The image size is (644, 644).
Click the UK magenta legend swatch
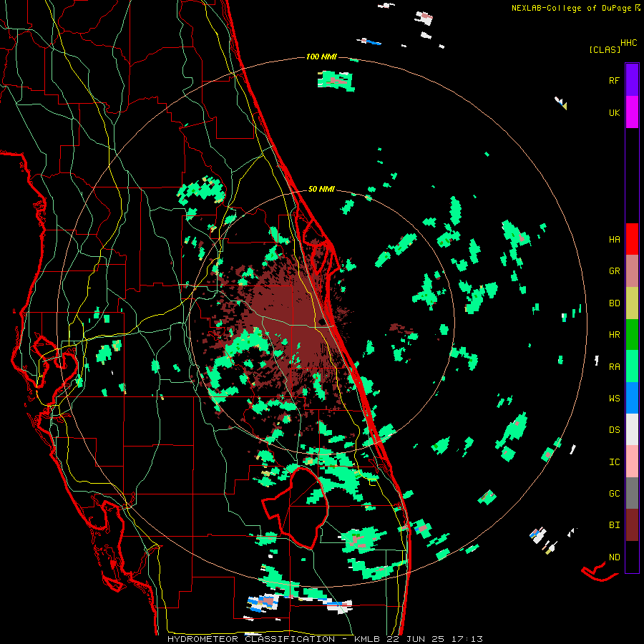632,112
